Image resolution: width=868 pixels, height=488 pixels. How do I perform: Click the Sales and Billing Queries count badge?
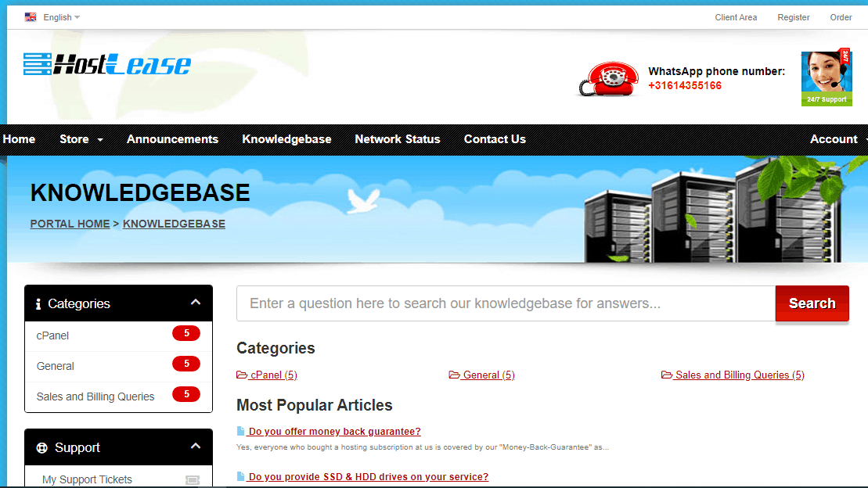click(x=186, y=394)
